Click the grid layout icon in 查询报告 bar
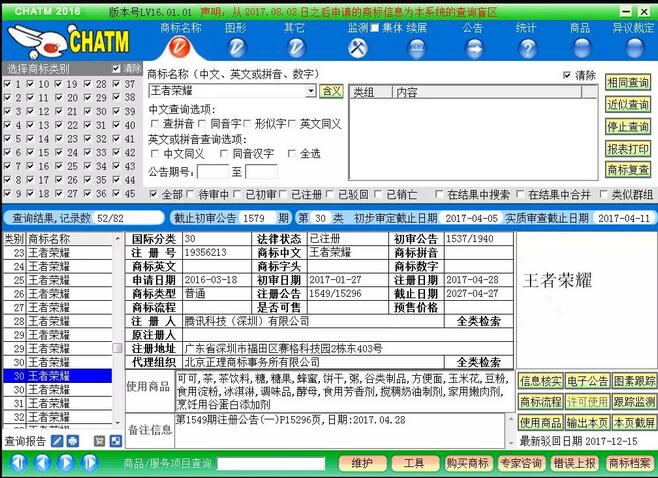 tap(115, 441)
